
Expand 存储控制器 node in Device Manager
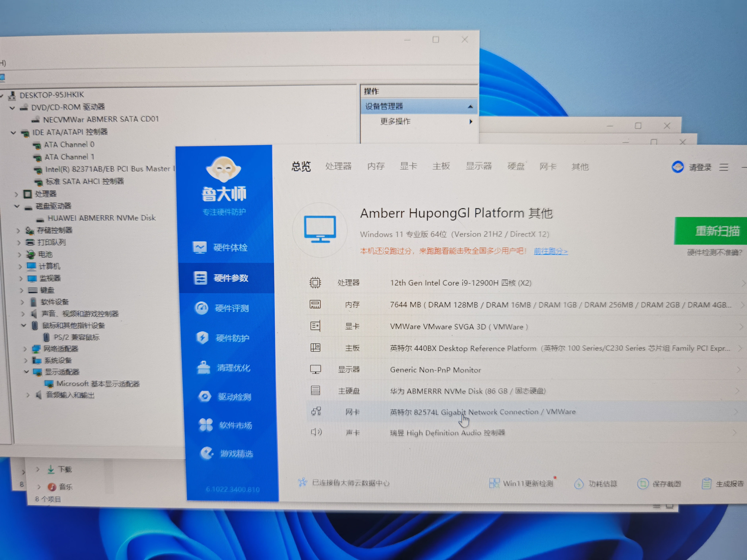[x=18, y=231]
